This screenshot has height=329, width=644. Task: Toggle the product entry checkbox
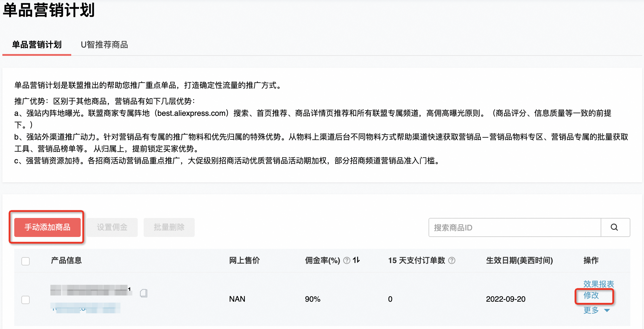(26, 298)
